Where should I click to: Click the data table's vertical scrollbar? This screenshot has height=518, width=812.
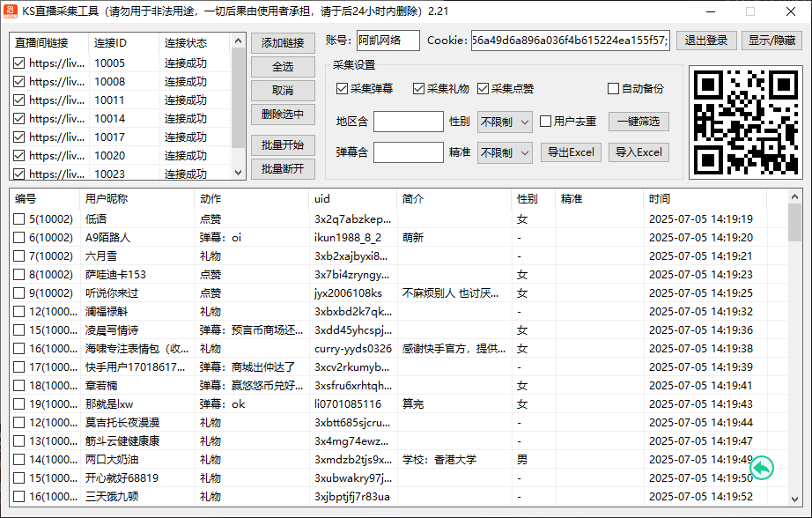794,352
